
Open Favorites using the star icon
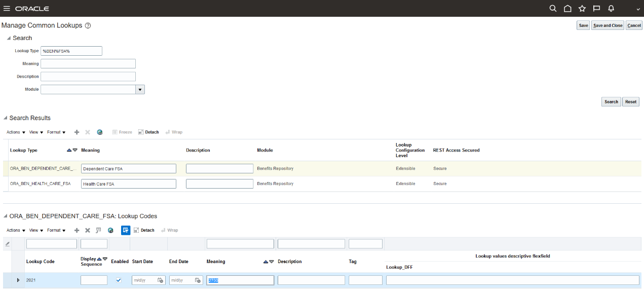(x=582, y=9)
